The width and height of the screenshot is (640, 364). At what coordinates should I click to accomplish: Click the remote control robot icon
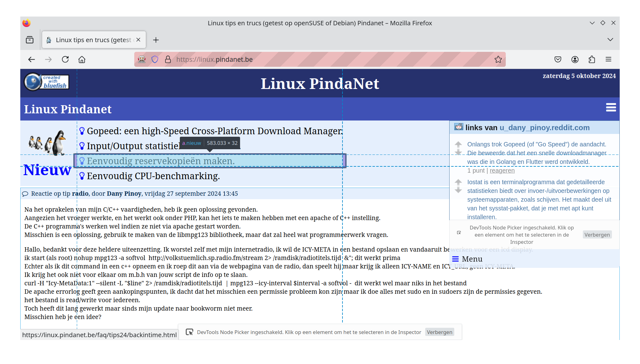click(x=142, y=59)
